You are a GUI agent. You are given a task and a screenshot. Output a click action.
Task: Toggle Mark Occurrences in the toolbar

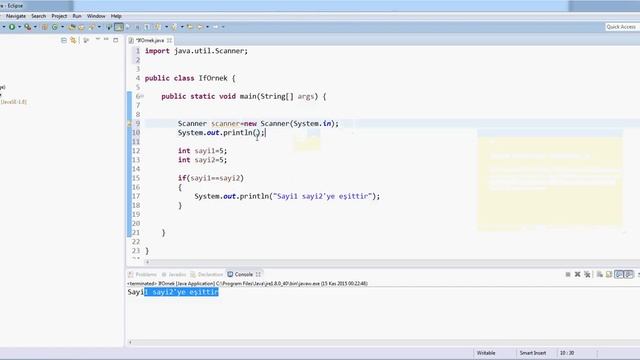(x=109, y=27)
